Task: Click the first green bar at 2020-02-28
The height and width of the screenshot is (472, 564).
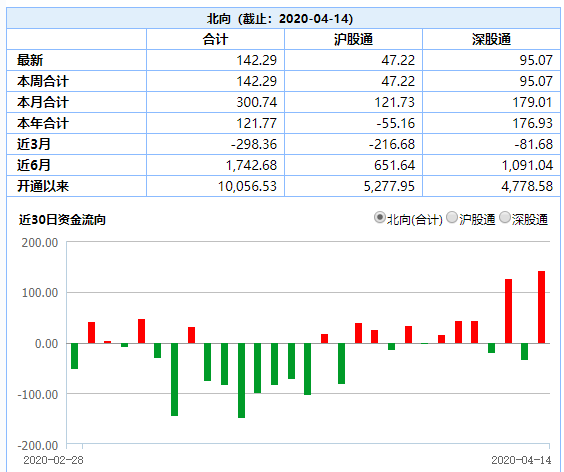Action: pyautogui.click(x=74, y=356)
